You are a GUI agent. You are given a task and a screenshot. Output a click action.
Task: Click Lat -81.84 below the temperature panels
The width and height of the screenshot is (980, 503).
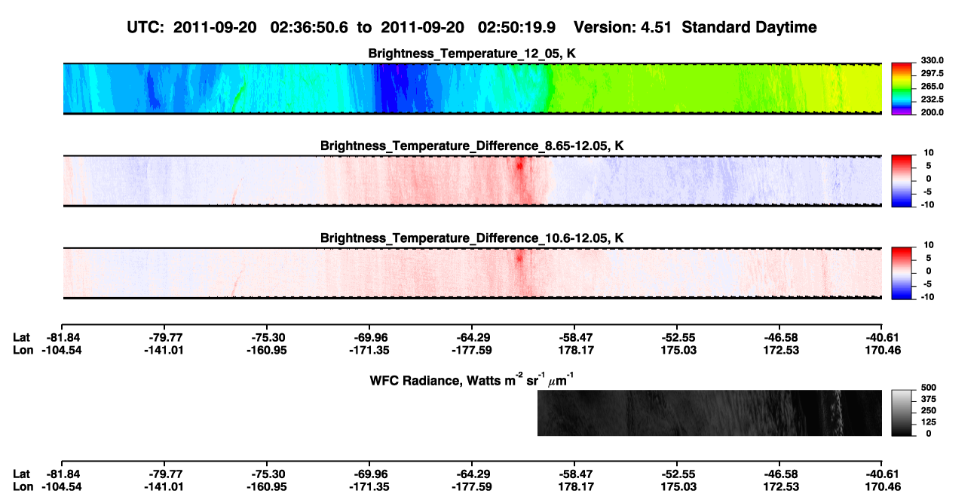click(62, 339)
